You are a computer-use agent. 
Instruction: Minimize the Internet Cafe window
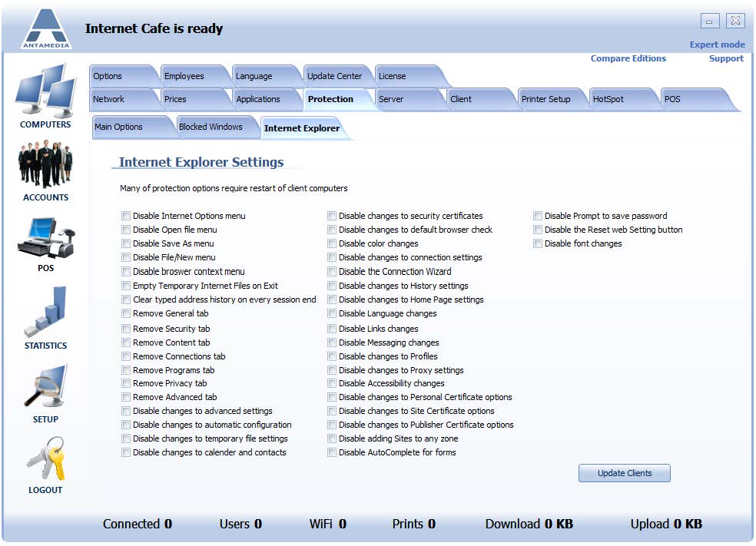point(710,22)
